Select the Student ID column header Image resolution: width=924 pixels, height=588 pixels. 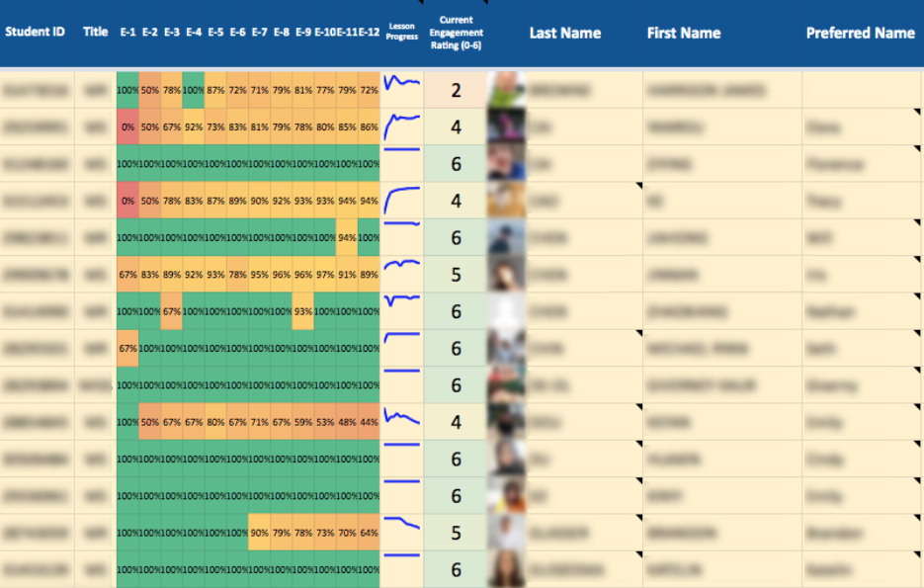[x=35, y=32]
